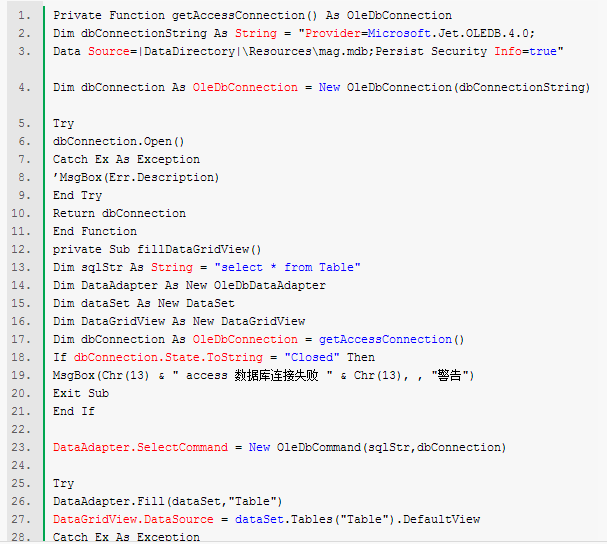607x544 pixels.
Task: Click red 'DataGridView.DataSource' on line 27
Action: tap(133, 519)
